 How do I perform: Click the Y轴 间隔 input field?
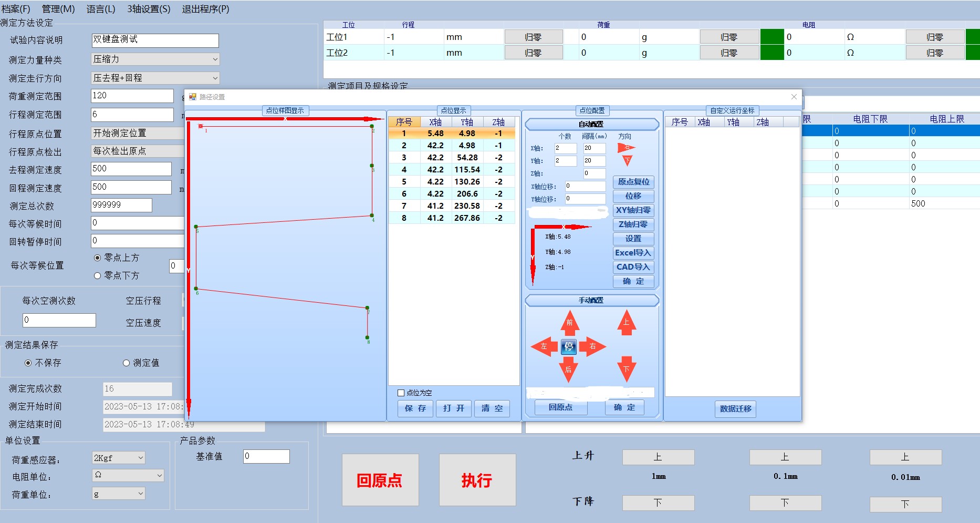point(595,161)
